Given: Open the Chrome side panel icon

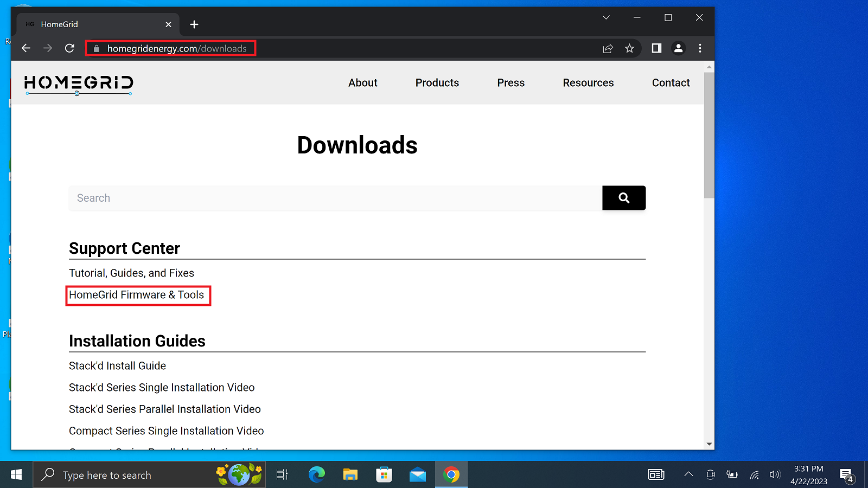Looking at the screenshot, I should tap(656, 48).
